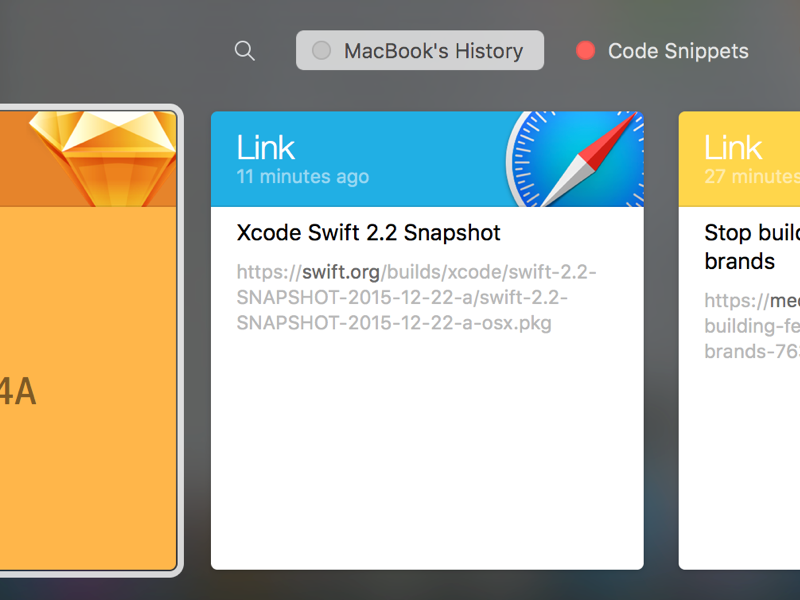Viewport: 800px width, 600px height.
Task: Click the 'Link' label on yellow card
Action: (x=733, y=148)
